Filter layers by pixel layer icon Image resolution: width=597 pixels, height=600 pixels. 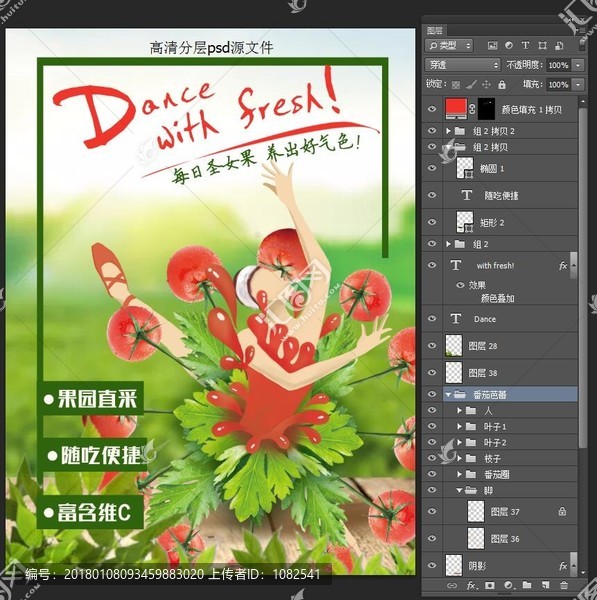click(x=492, y=46)
